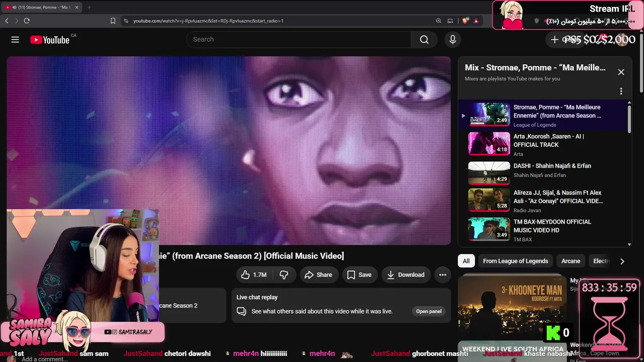Go back to the previous page
This screenshot has height=362, width=644.
coord(7,21)
